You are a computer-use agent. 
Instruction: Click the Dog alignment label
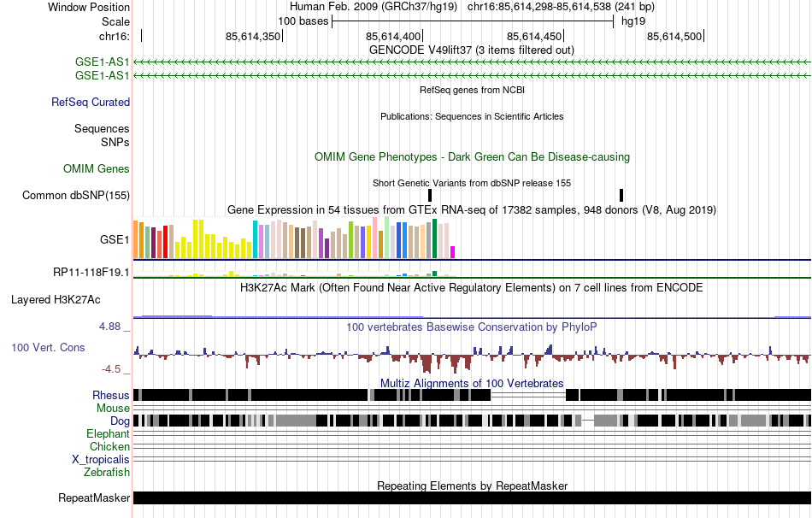(120, 421)
